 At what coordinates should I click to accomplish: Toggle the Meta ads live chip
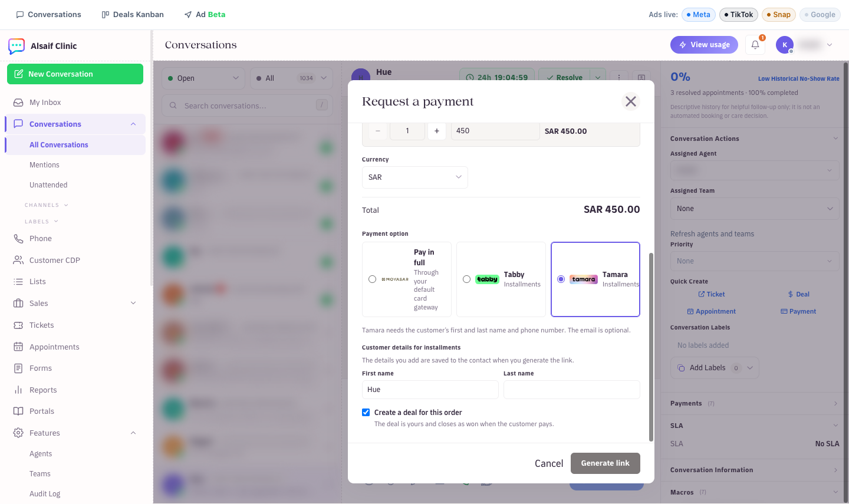click(699, 15)
